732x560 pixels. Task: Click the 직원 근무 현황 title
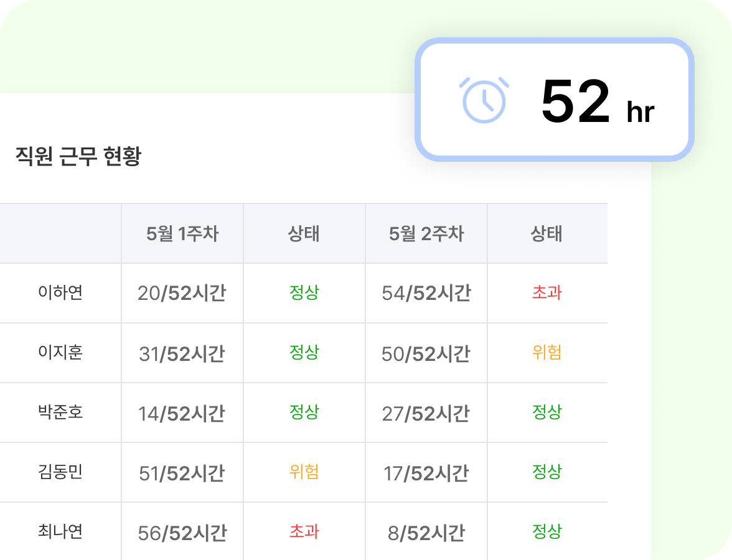click(x=78, y=157)
